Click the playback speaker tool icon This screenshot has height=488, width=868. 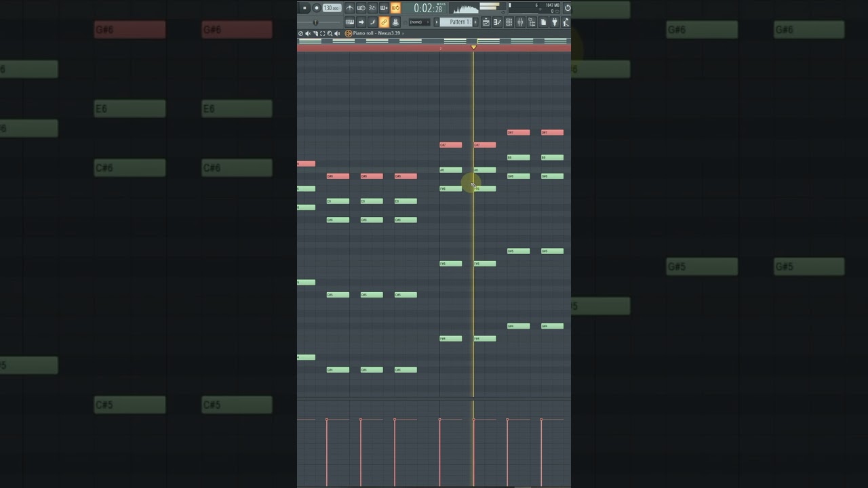337,33
